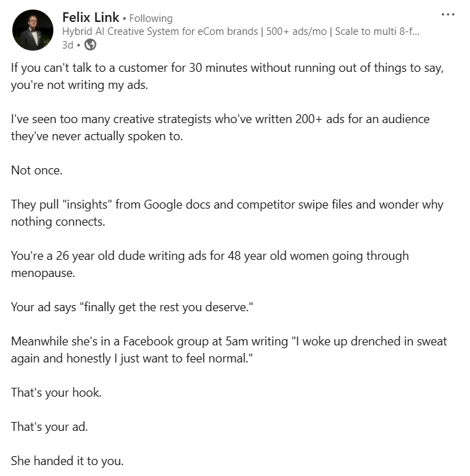This screenshot has width=470, height=476.
Task: Click the Felix Link author name
Action: [90, 17]
